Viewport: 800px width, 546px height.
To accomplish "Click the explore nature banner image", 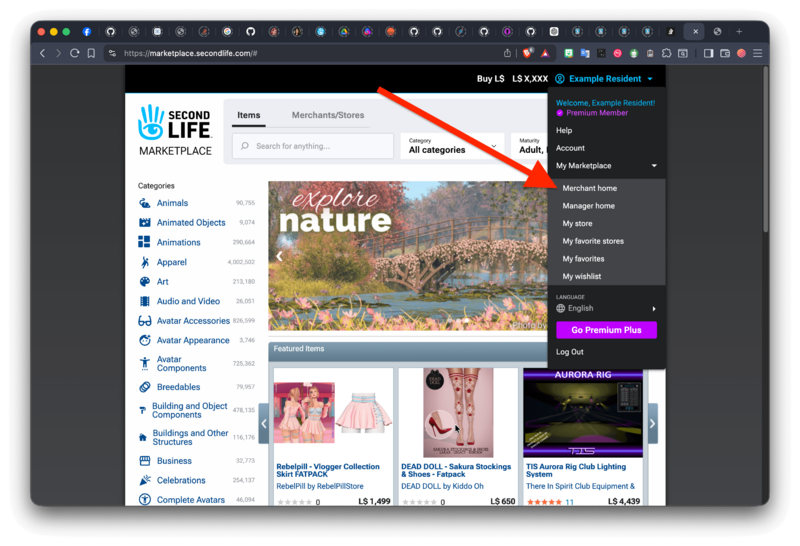I will coord(408,256).
